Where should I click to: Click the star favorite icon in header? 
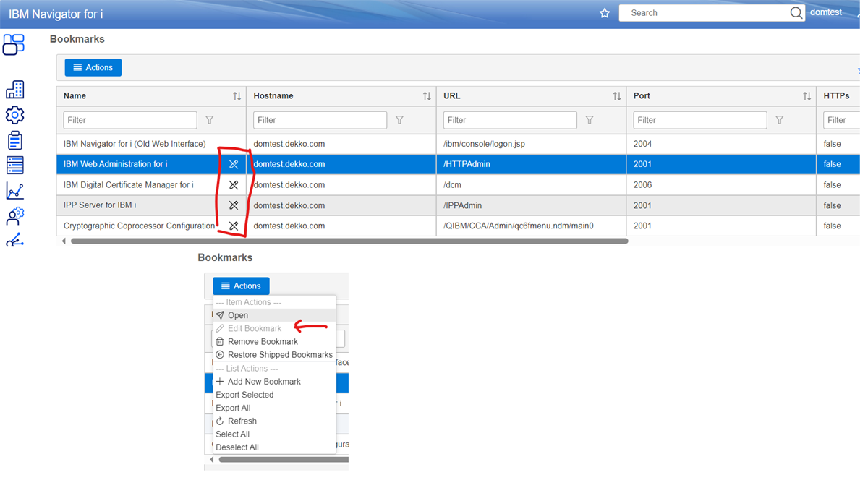pos(605,13)
